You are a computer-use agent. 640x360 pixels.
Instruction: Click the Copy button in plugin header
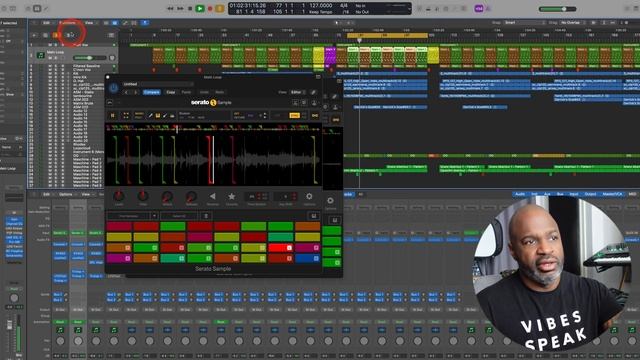[x=171, y=92]
